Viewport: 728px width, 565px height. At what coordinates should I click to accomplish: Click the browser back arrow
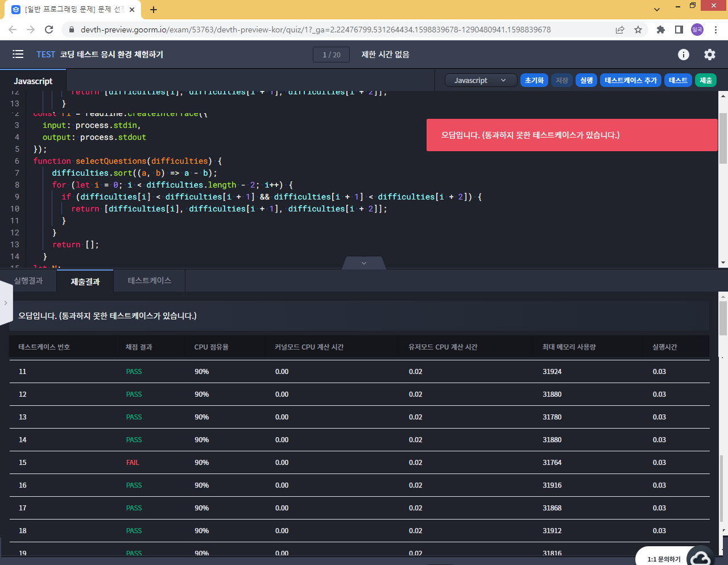point(13,30)
